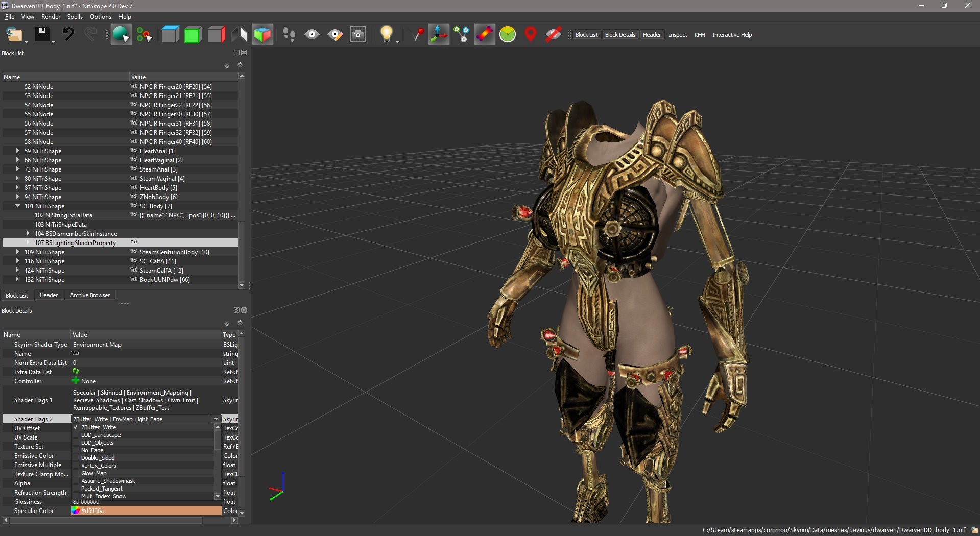The image size is (980, 536).
Task: Click the Load file toolbar icon
Action: [x=14, y=35]
